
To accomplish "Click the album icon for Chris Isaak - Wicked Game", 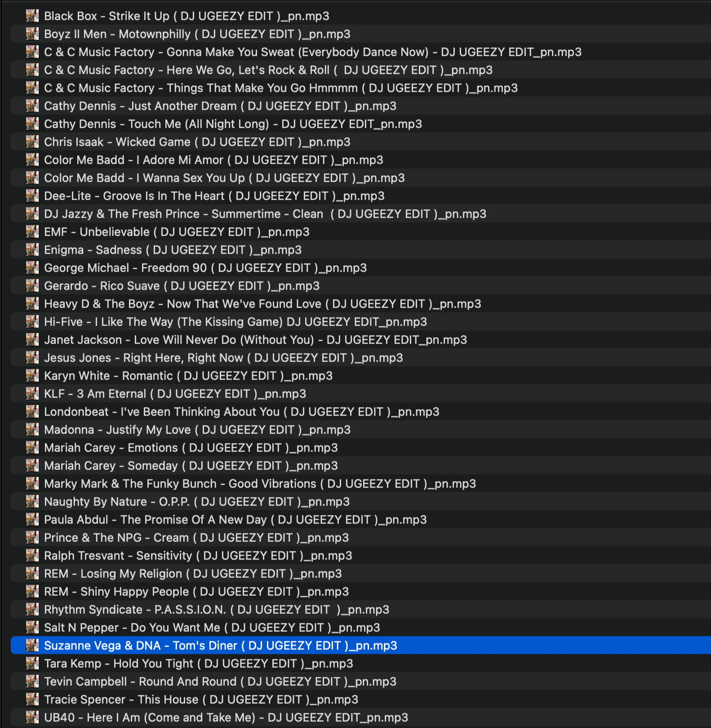I will [32, 142].
